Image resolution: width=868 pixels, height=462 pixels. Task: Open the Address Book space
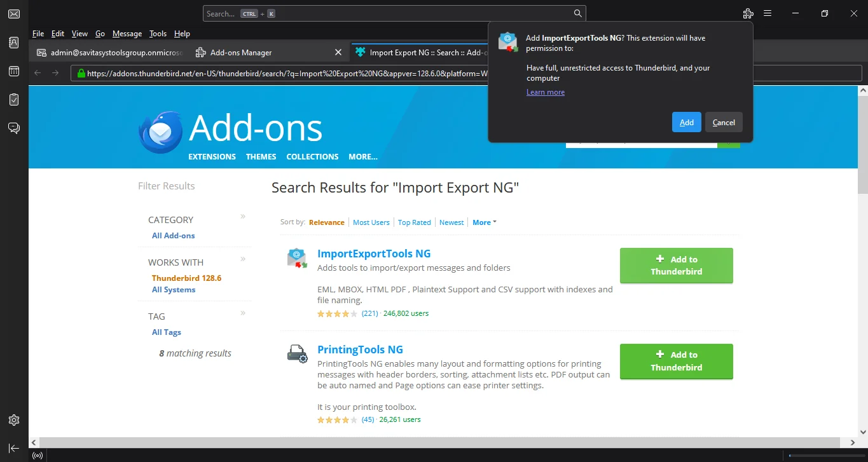(x=14, y=43)
